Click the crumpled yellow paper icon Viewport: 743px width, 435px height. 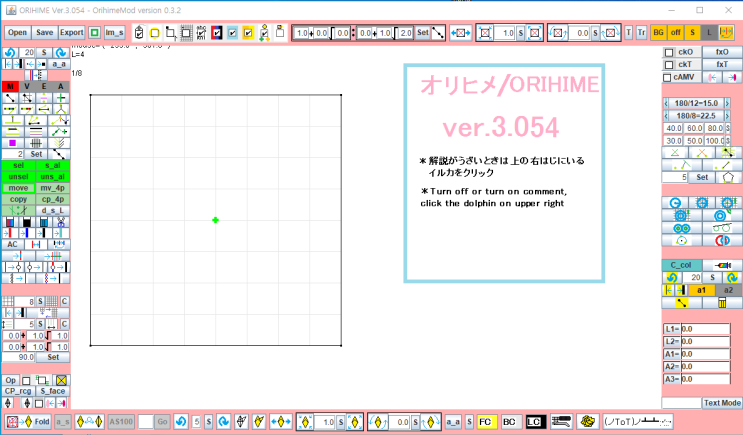(588, 421)
